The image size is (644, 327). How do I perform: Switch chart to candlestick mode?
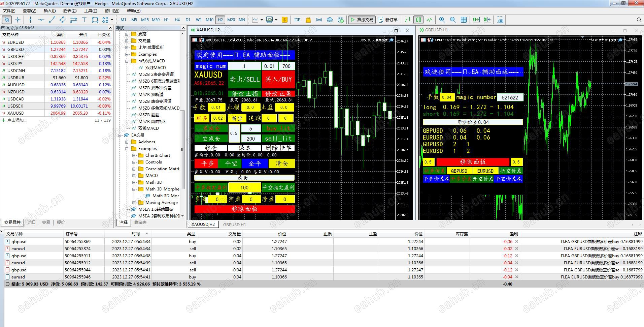point(418,20)
